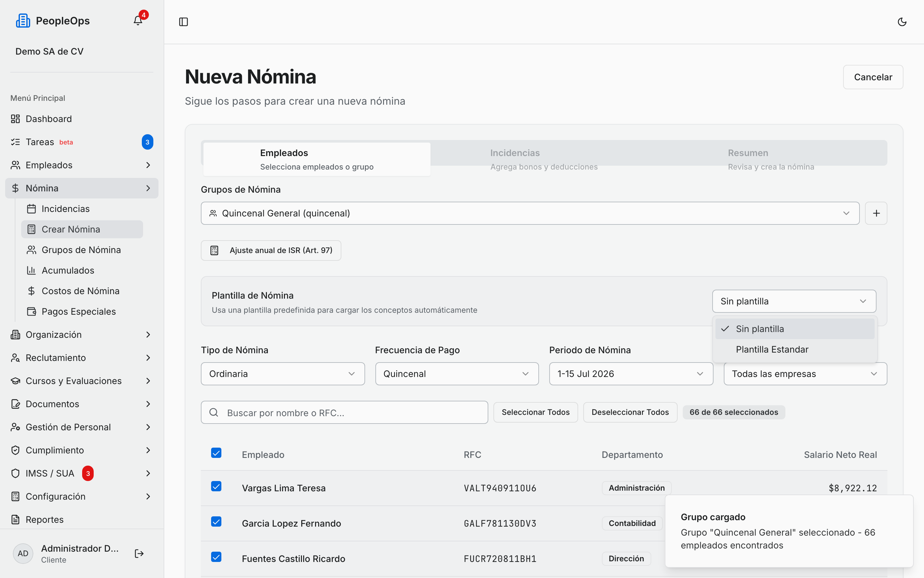Add a new payroll group with plus
924x578 pixels.
coord(876,213)
